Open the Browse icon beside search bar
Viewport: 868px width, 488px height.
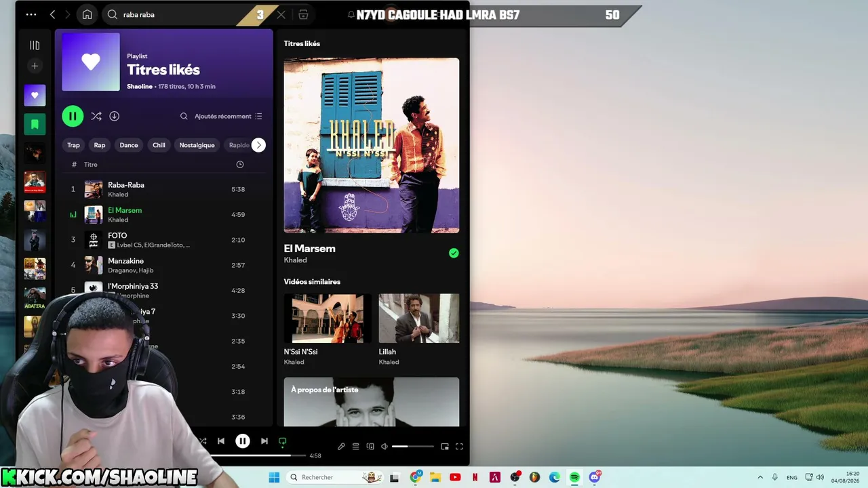(303, 14)
